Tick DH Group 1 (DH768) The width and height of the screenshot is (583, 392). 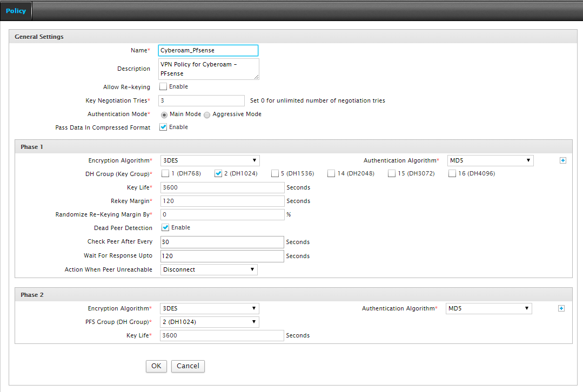[165, 173]
